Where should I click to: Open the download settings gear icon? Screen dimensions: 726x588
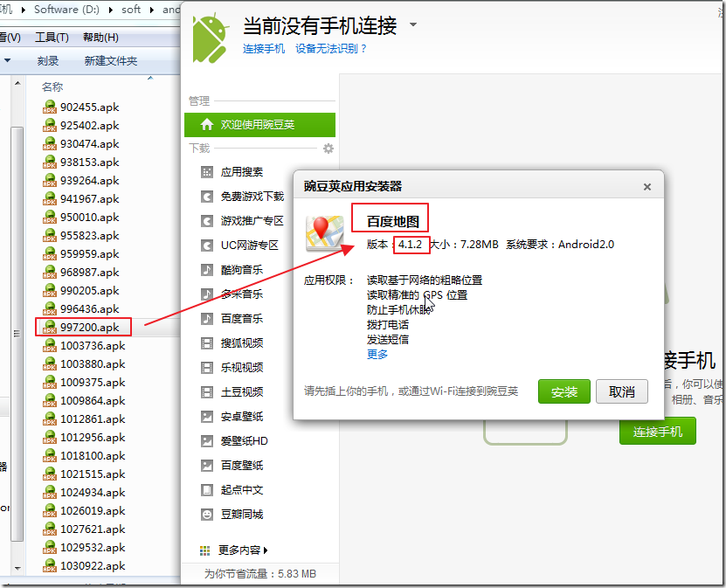point(328,149)
